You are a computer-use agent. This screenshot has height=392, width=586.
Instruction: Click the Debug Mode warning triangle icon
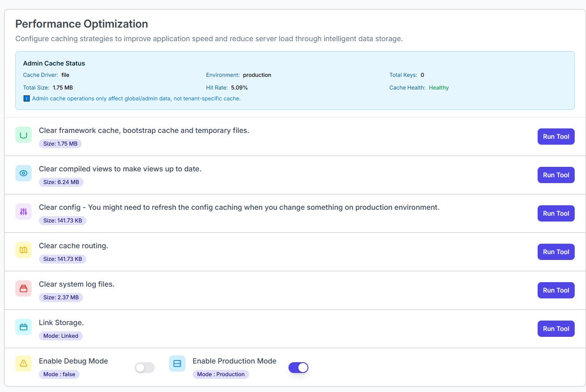pyautogui.click(x=24, y=364)
